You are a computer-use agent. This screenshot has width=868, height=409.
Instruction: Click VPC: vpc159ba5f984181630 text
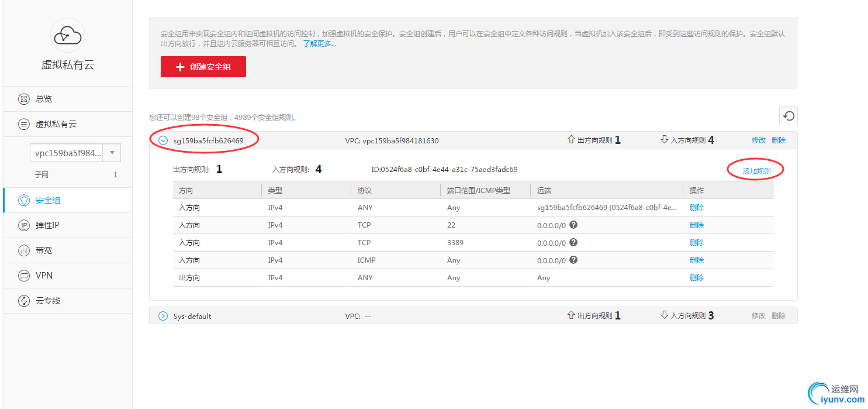click(x=392, y=141)
